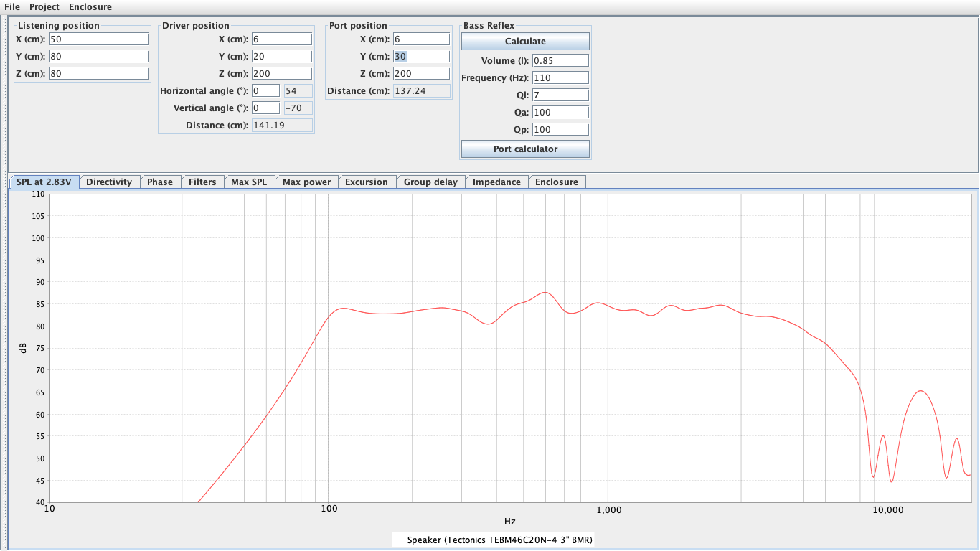
Task: Click the listening position X field
Action: (98, 38)
